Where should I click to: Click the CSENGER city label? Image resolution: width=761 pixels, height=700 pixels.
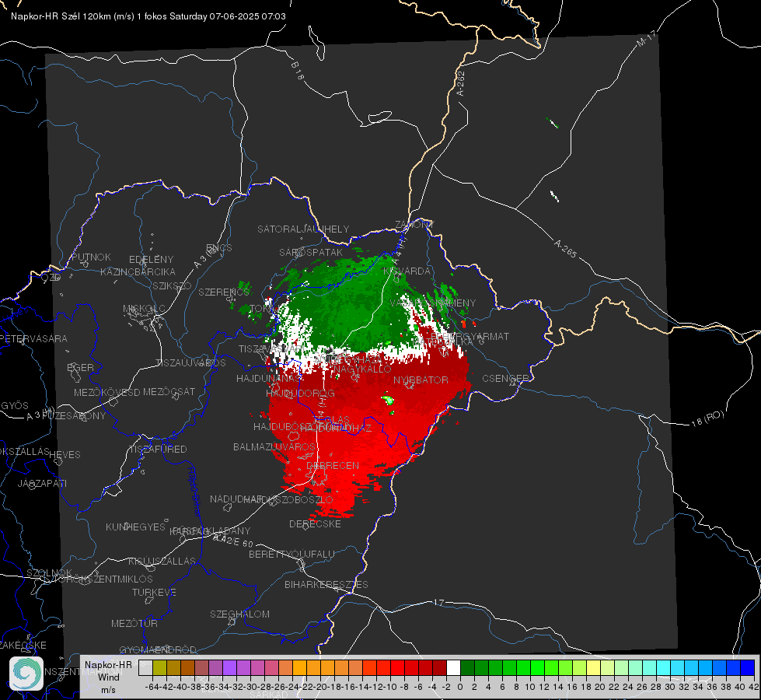[x=506, y=379]
